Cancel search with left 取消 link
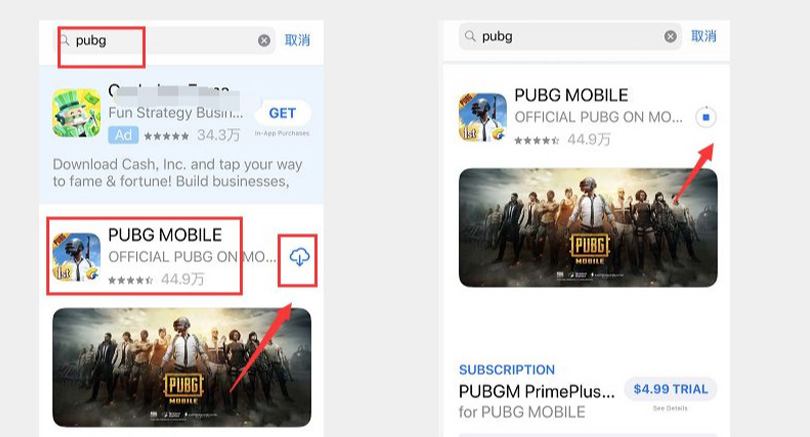Screen dimensions: 810x437 298,40
